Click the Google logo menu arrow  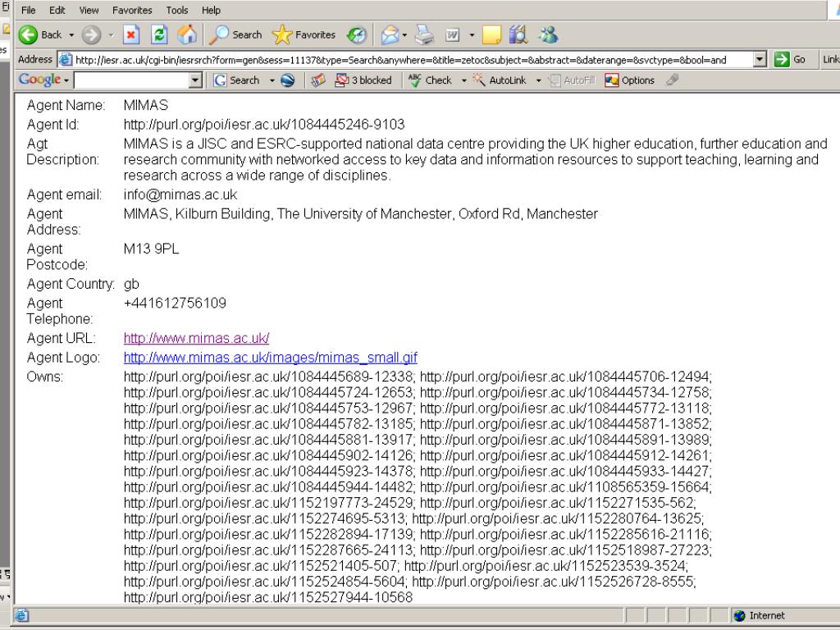(66, 80)
